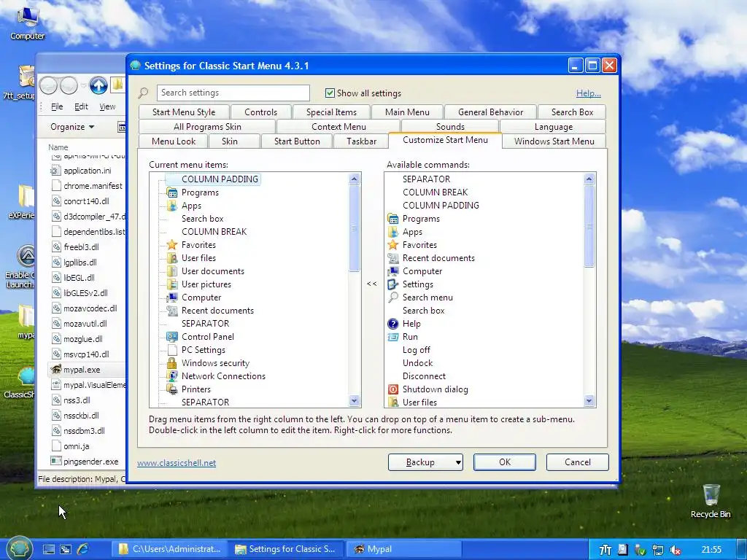The image size is (747, 560).
Task: Select Computer icon in Current menu items
Action: (172, 297)
